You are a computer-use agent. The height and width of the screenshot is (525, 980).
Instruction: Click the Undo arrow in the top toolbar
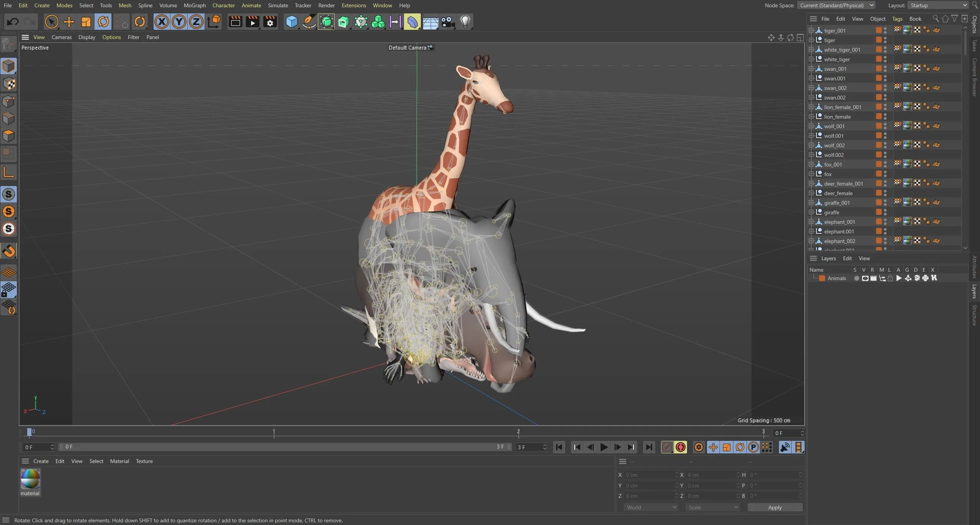click(x=13, y=21)
